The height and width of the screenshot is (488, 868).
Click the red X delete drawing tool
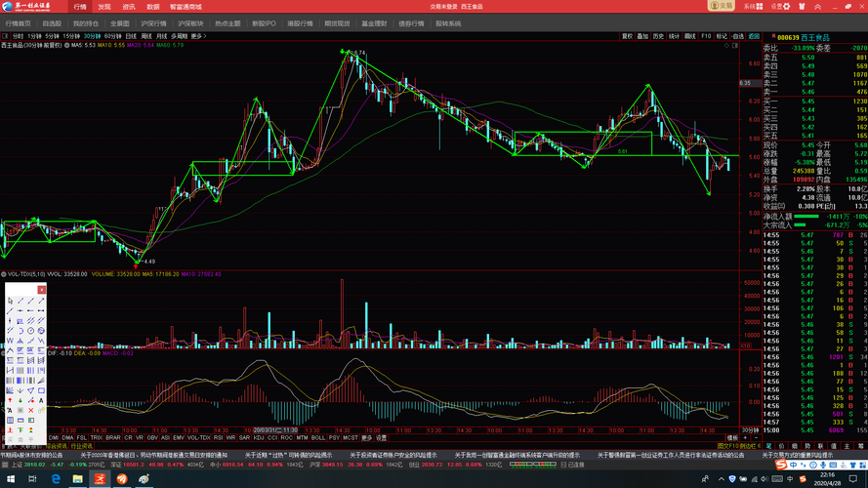click(30, 410)
